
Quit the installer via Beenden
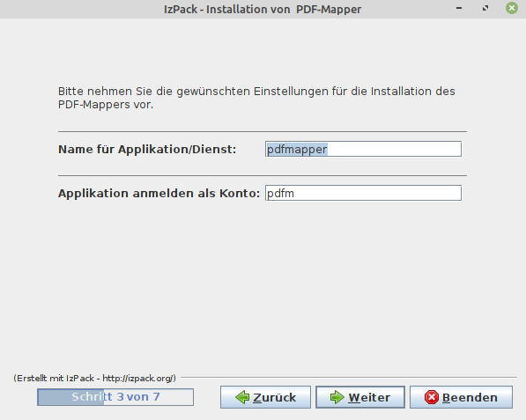462,397
